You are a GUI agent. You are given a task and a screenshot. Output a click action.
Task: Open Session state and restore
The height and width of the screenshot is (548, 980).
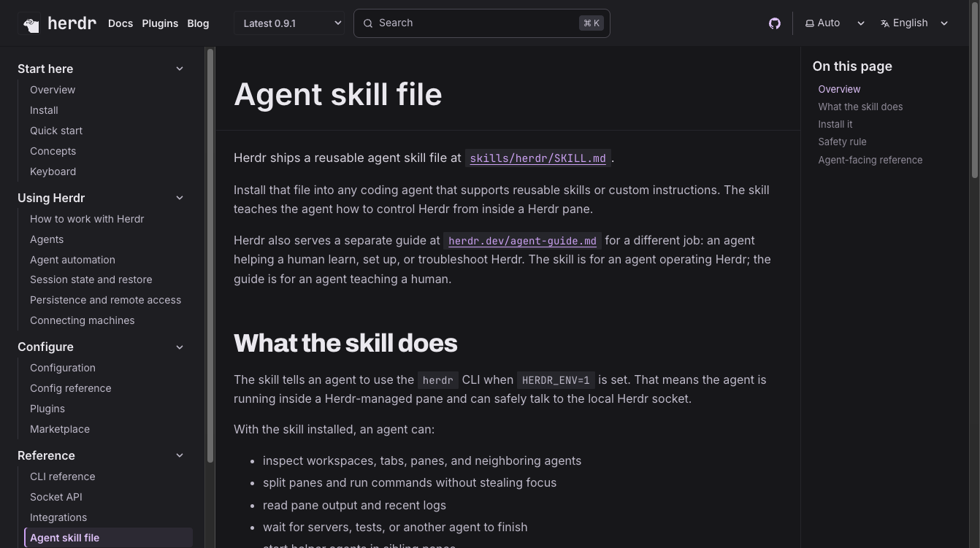tap(91, 279)
